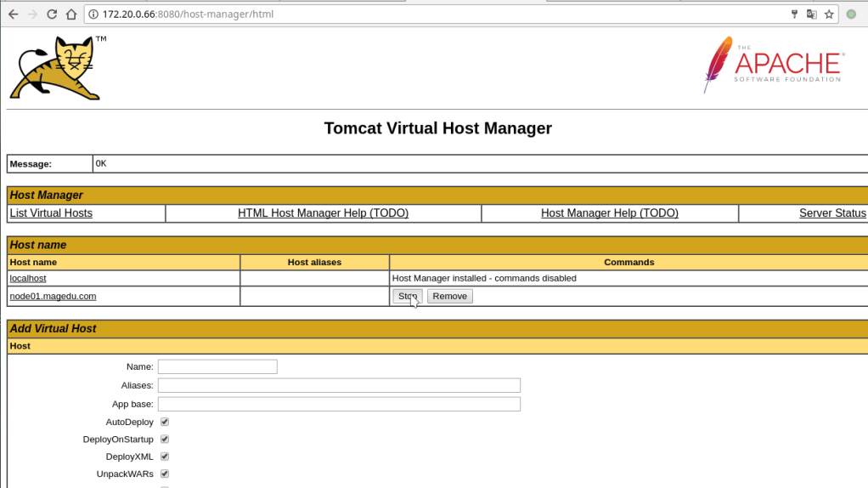
Task: Bookmark this page with the star icon
Action: pos(829,14)
